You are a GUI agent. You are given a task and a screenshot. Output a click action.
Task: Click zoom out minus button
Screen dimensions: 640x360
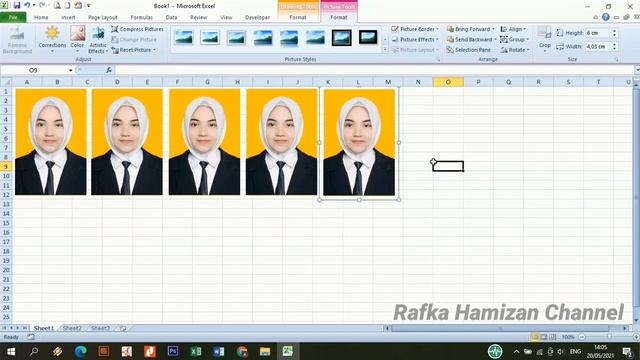tap(582, 337)
